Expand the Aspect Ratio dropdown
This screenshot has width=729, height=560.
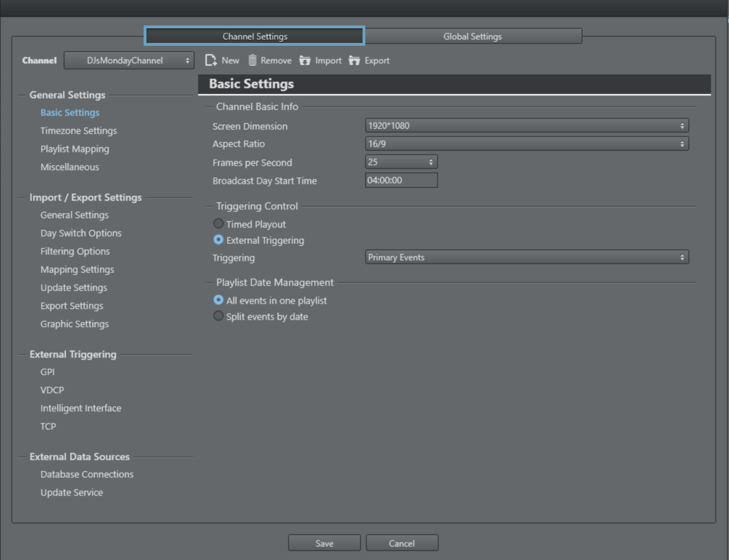pos(527,144)
